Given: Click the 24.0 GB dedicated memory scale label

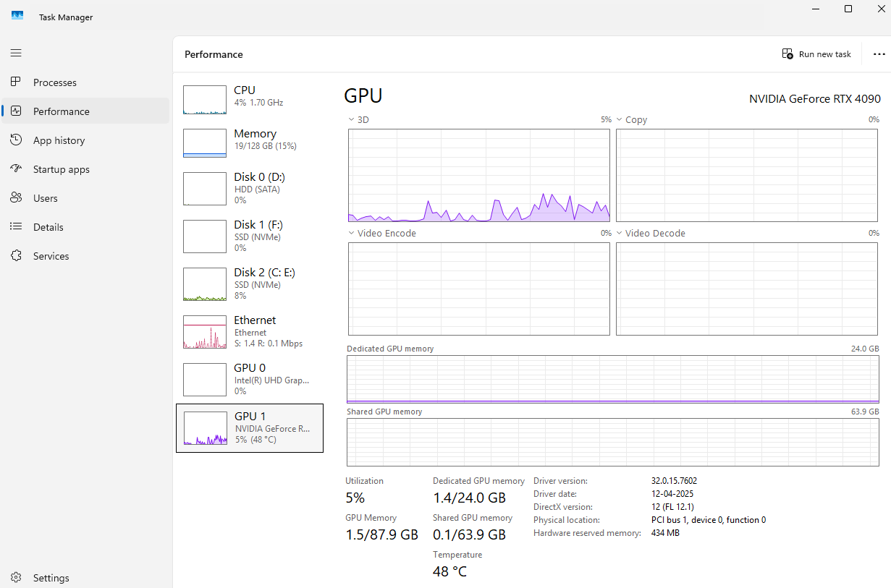Looking at the screenshot, I should [x=865, y=349].
